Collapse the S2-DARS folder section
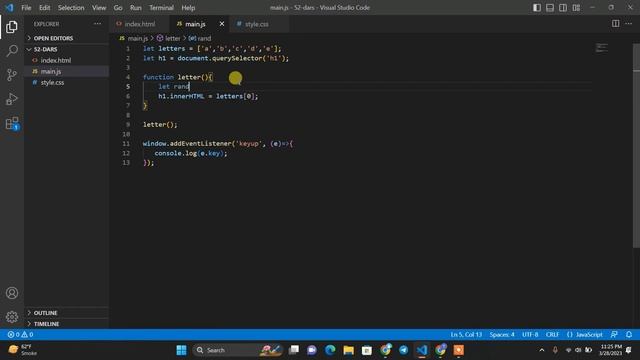Viewport: 640px width, 360px height. click(x=67, y=49)
